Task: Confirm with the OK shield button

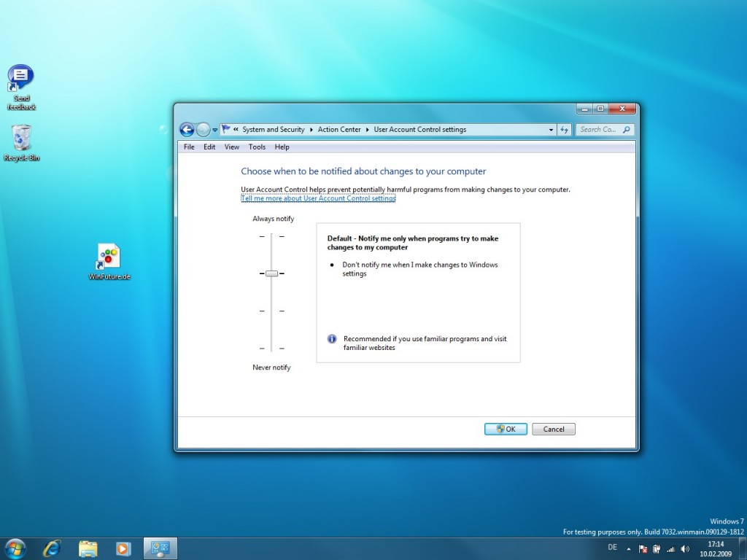Action: (x=506, y=429)
